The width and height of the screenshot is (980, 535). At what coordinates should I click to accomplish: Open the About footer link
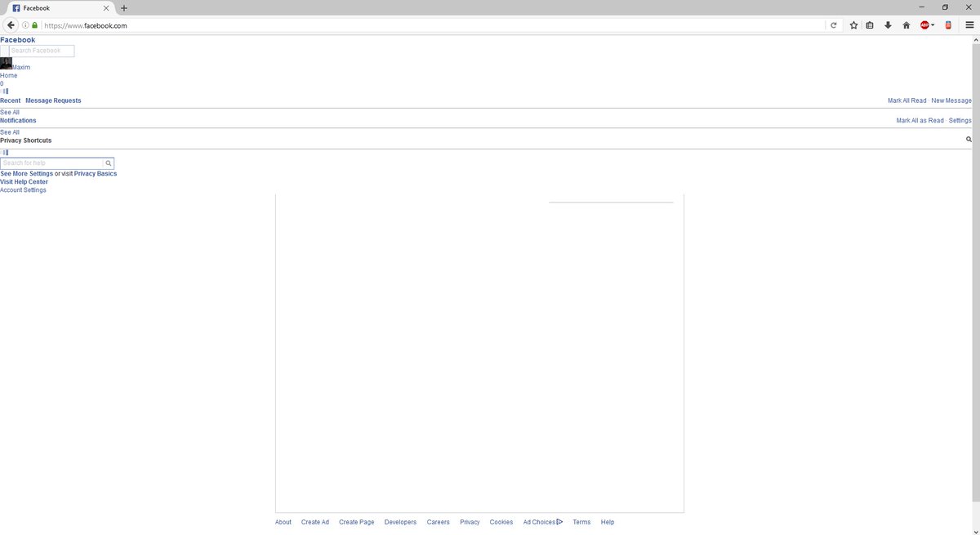point(283,522)
